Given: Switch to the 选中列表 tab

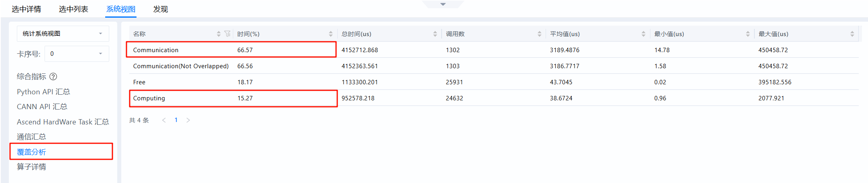Looking at the screenshot, I should coord(73,9).
